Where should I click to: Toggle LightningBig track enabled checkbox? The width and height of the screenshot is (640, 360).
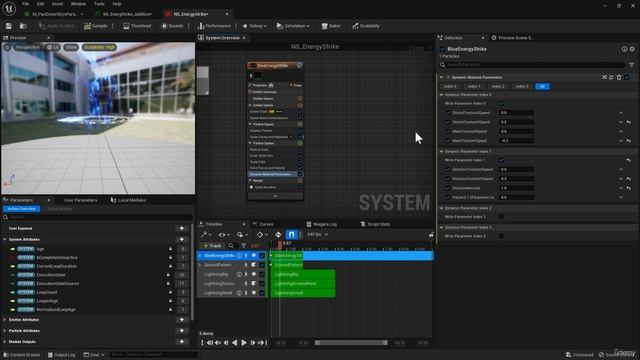coord(262,274)
